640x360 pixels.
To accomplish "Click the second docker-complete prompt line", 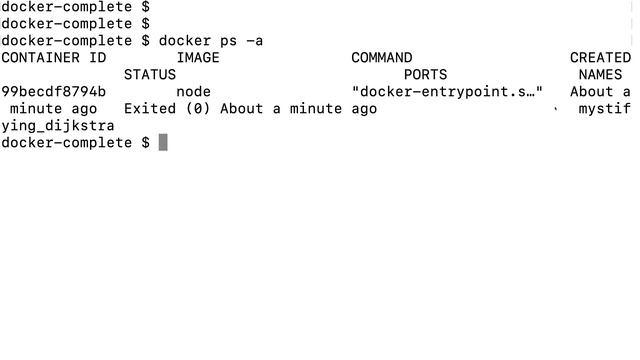I will [76, 24].
